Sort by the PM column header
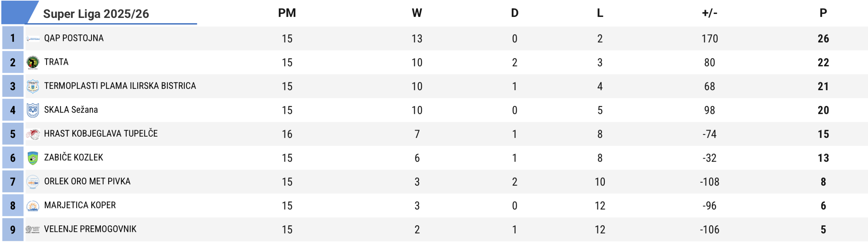Screen dimensions: 868x242 click(287, 13)
